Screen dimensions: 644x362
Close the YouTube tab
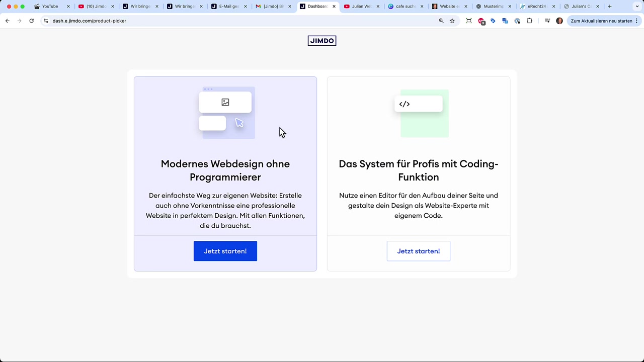click(68, 7)
